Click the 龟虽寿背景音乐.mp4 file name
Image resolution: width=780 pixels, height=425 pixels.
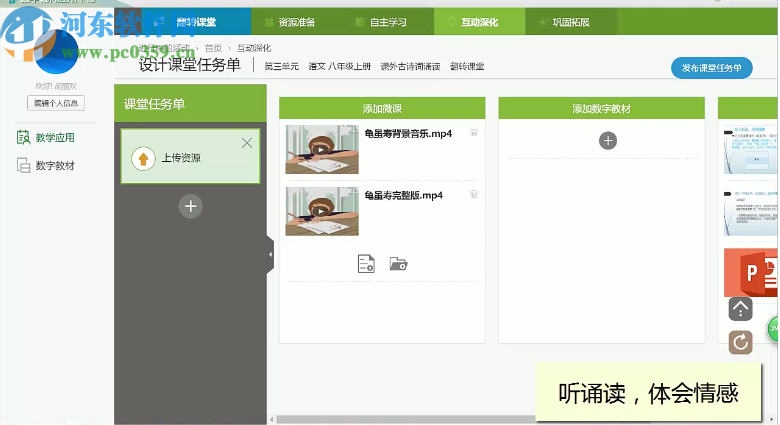point(408,133)
